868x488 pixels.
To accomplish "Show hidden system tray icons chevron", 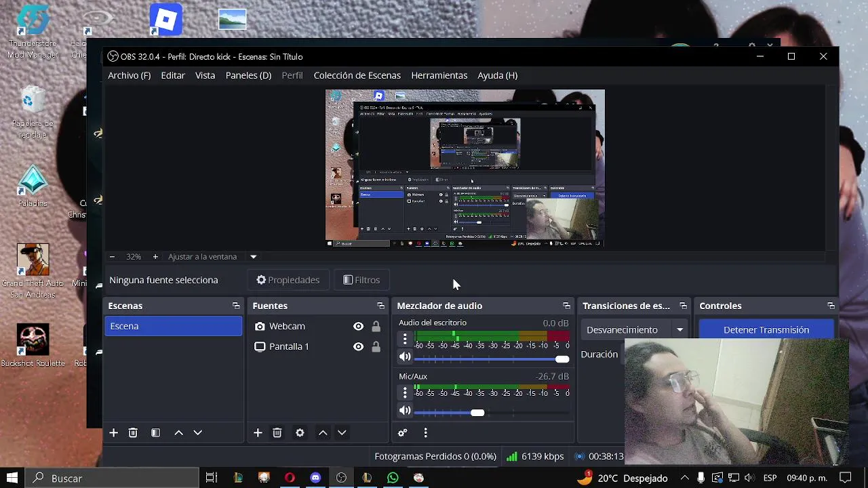I will (x=685, y=478).
